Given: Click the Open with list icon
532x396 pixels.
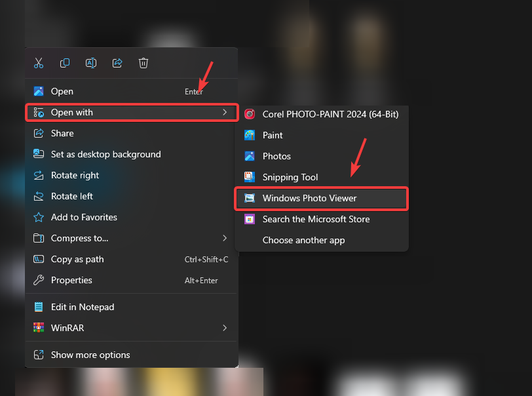Looking at the screenshot, I should (39, 112).
